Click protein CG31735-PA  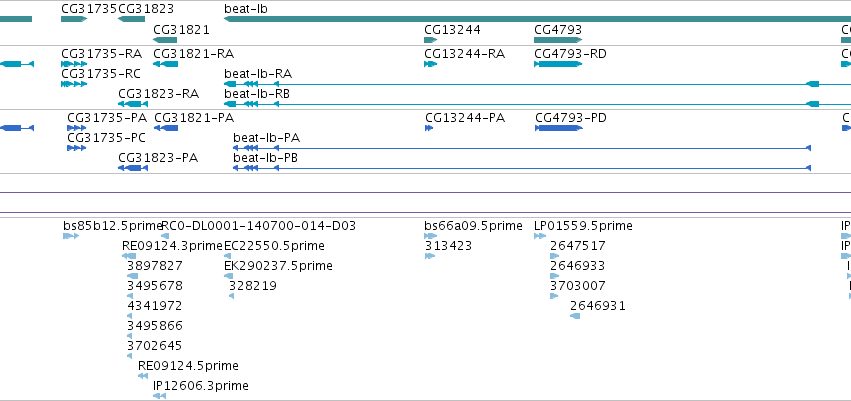coord(77,128)
